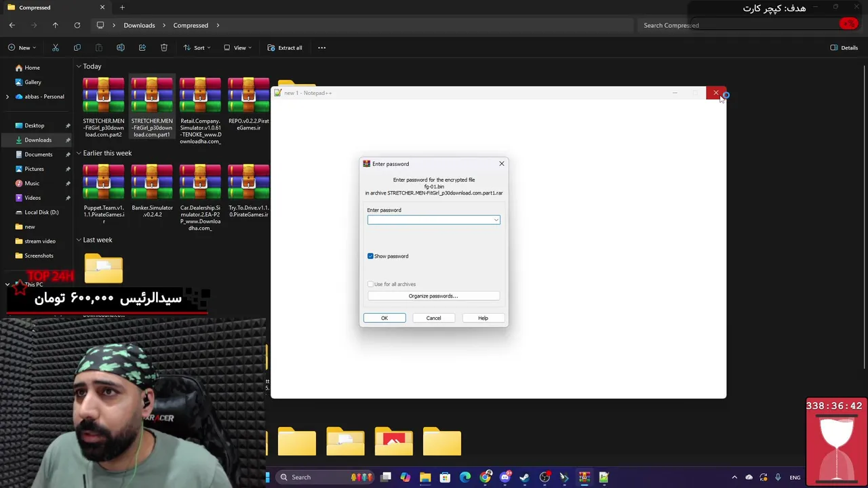Add a new Explorer tab

pyautogui.click(x=122, y=7)
